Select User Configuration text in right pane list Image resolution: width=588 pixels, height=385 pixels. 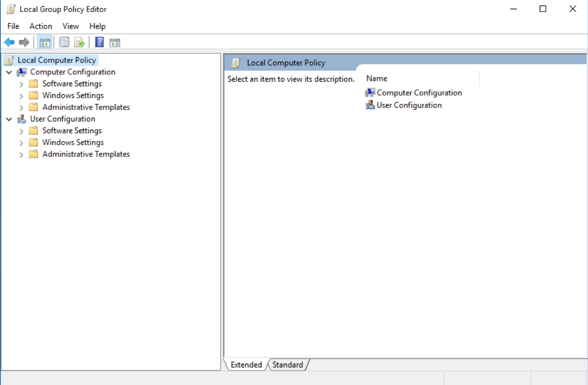409,105
